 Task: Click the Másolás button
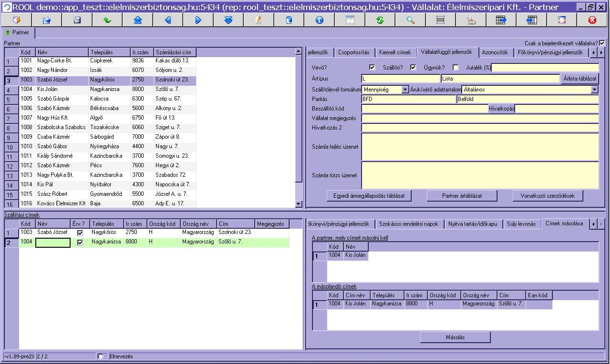coord(455,337)
